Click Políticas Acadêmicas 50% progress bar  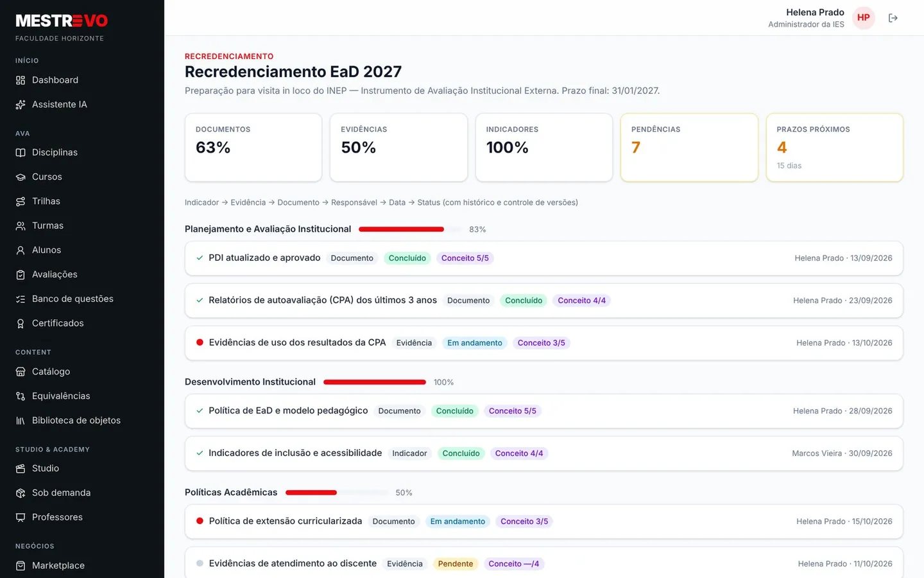337,493
